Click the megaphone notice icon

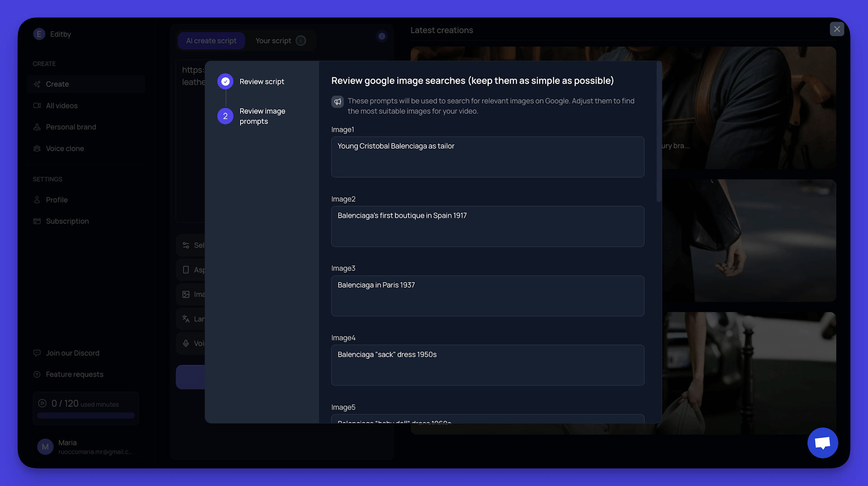tap(338, 102)
